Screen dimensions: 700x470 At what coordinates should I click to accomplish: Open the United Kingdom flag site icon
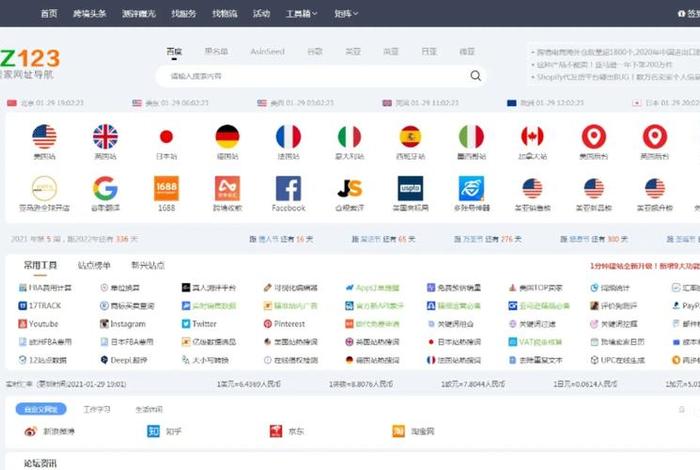[105, 136]
